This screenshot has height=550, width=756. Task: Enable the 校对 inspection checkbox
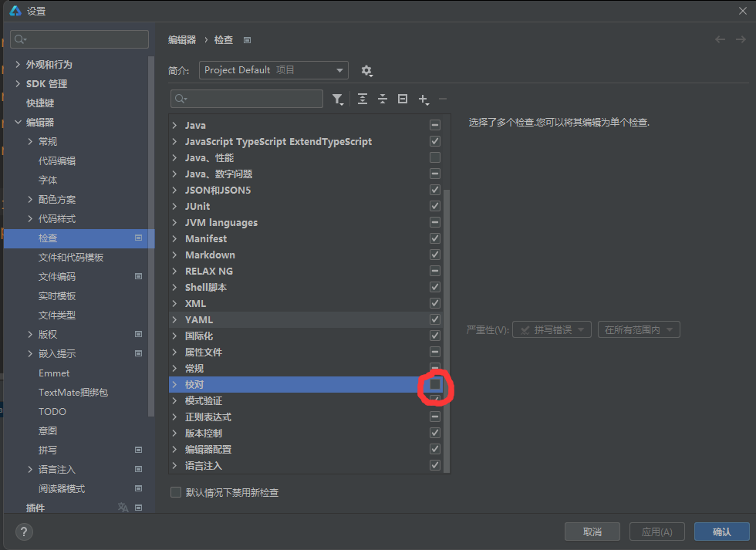[x=435, y=384]
